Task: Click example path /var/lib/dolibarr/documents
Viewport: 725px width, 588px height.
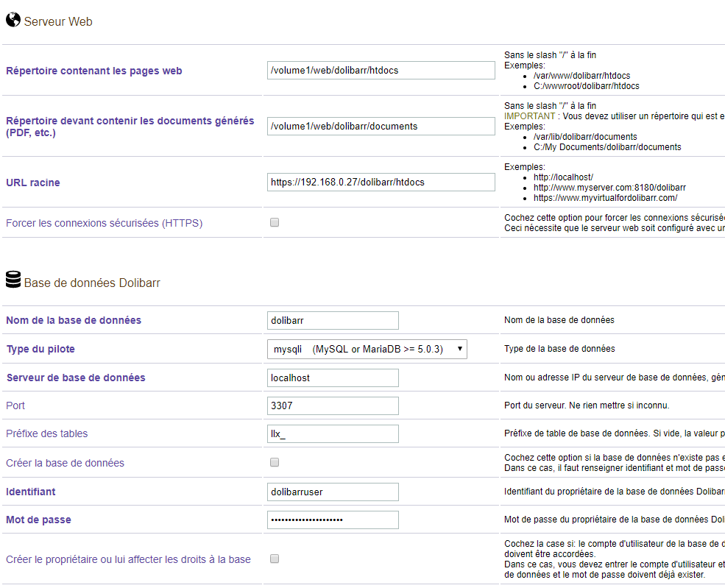Action: point(585,137)
